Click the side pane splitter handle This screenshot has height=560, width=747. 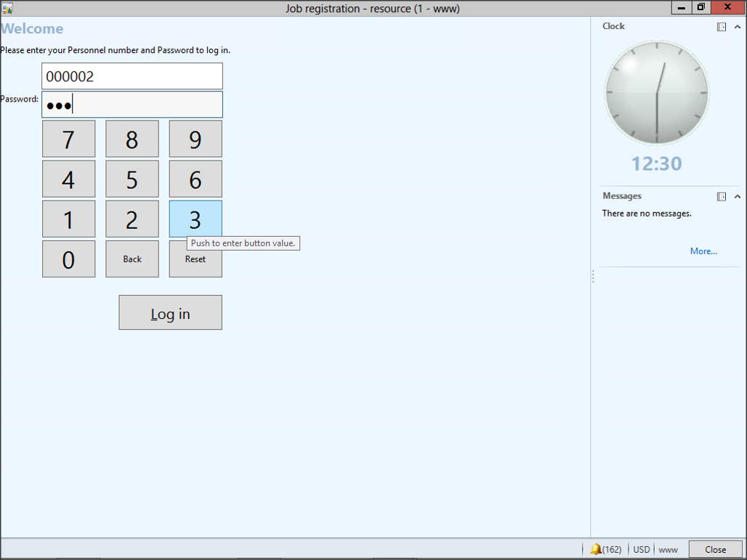(x=593, y=277)
